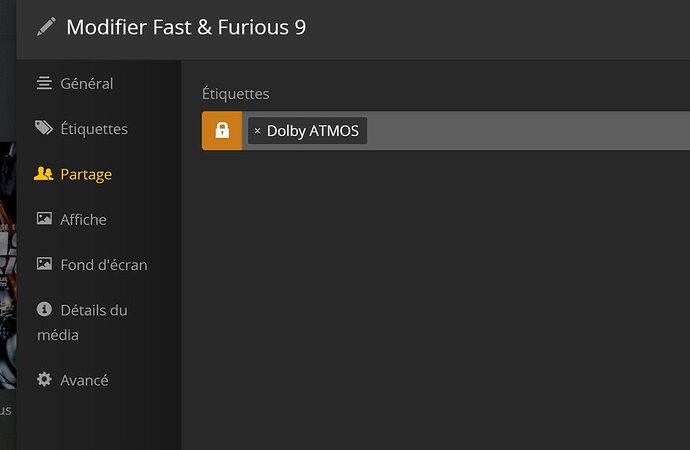The height and width of the screenshot is (450, 690).
Task: Click the Général lines icon
Action: click(44, 83)
